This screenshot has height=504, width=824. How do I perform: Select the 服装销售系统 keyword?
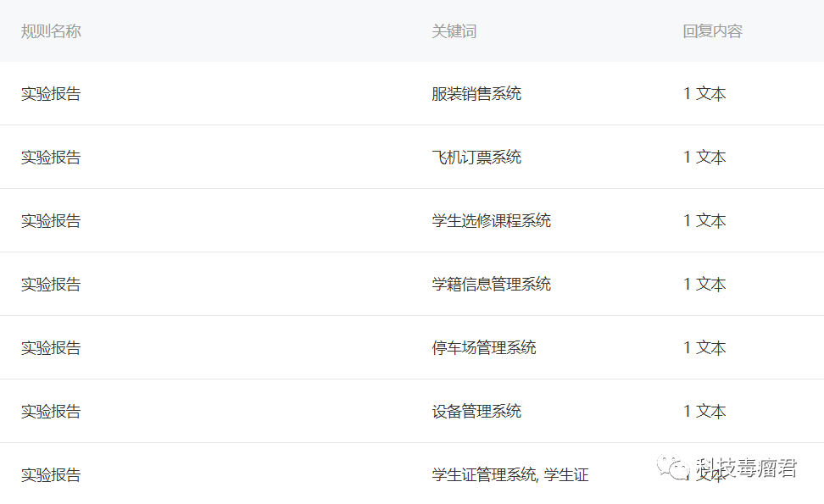click(x=476, y=94)
